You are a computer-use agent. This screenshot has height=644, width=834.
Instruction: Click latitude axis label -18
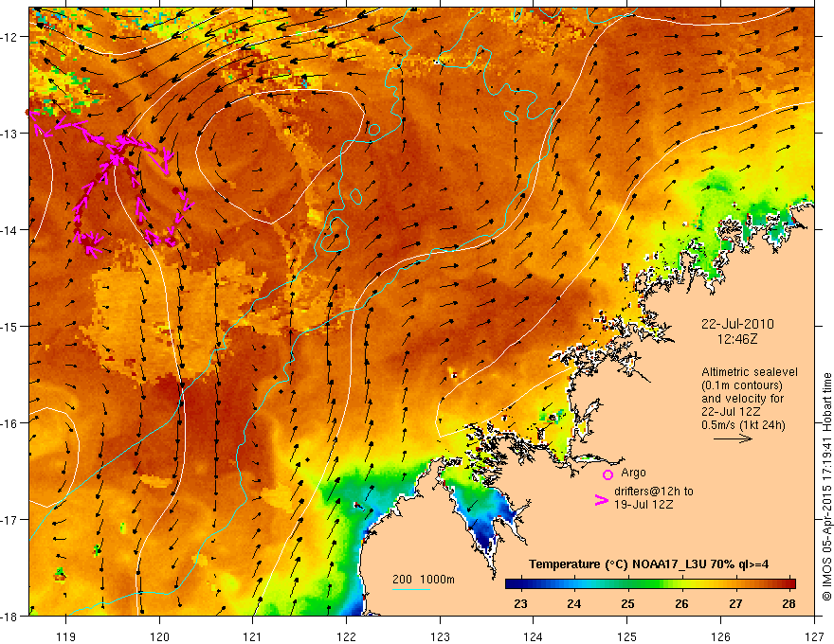pyautogui.click(x=10, y=616)
